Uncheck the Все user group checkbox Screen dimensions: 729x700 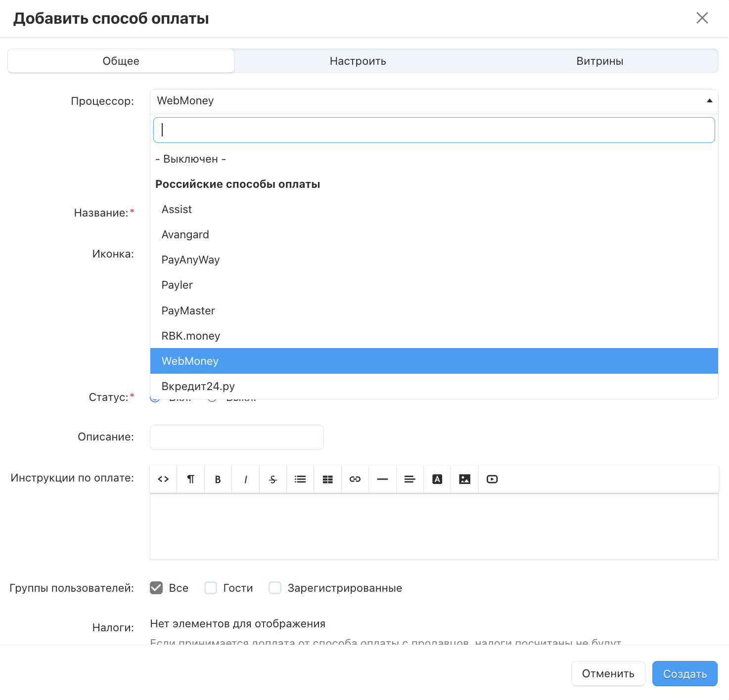(x=156, y=588)
